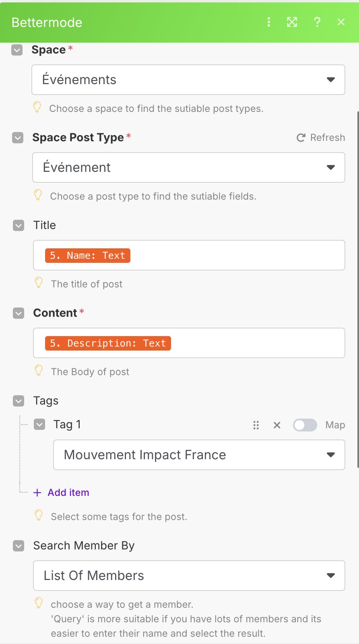Open the Space Post Type dropdown
The image size is (359, 644).
tap(188, 167)
